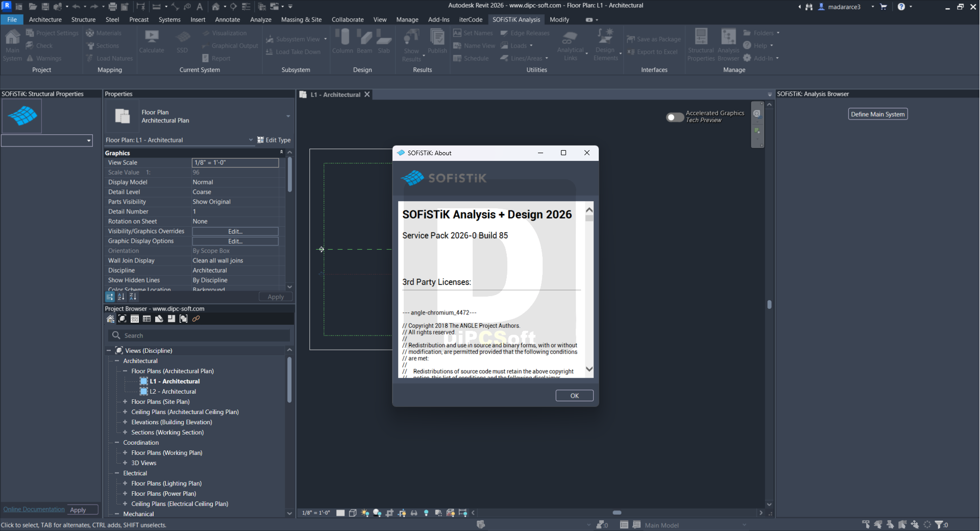Collapse the Views (Discipline) tree node
This screenshot has height=531, width=980.
109,351
